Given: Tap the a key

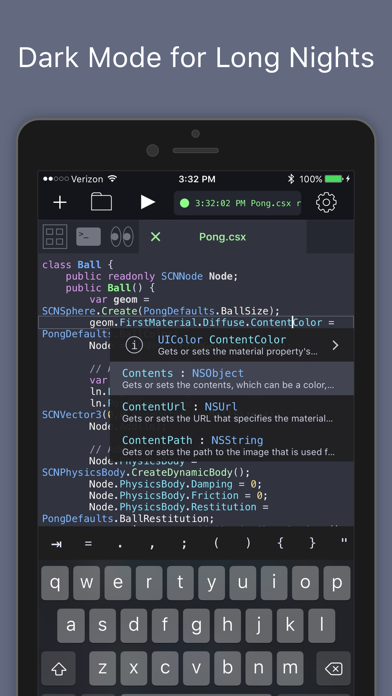Looking at the screenshot, I should click(71, 625).
